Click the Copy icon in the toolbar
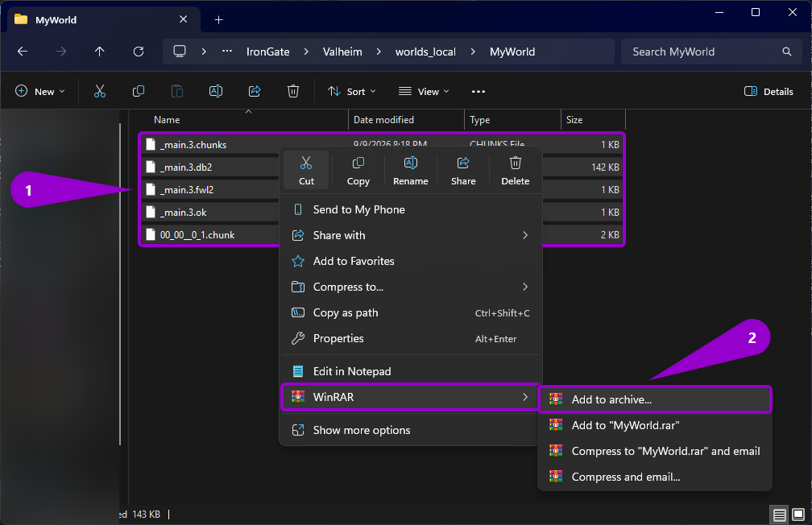Viewport: 812px width, 525px height. 139,92
